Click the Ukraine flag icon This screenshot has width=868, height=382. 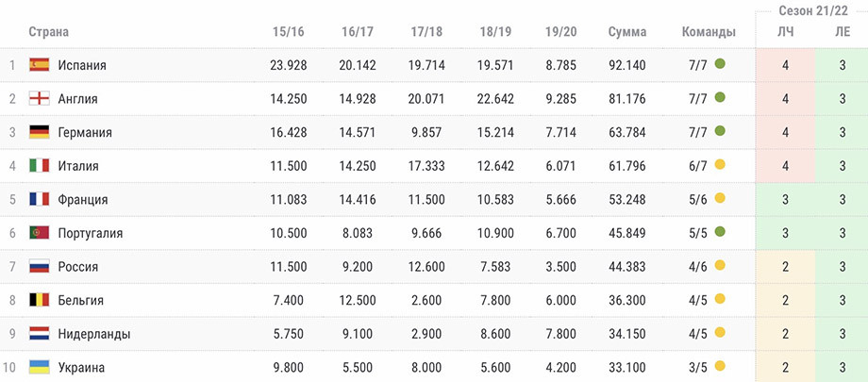(x=40, y=367)
